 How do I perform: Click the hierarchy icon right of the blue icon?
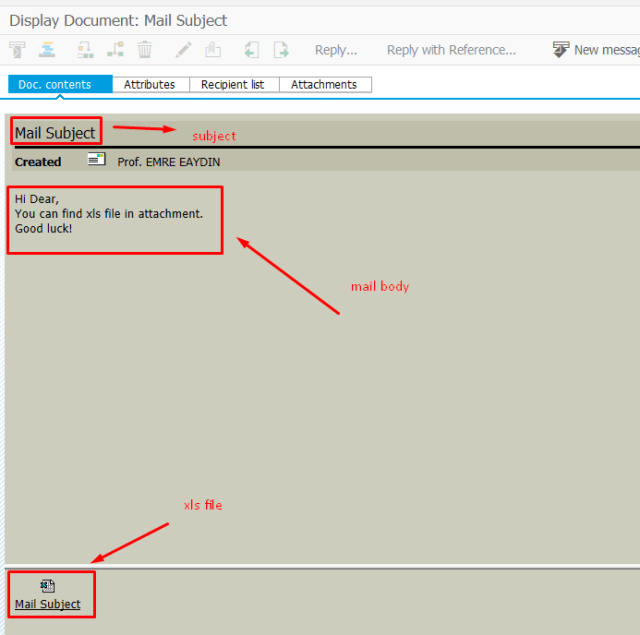86,50
